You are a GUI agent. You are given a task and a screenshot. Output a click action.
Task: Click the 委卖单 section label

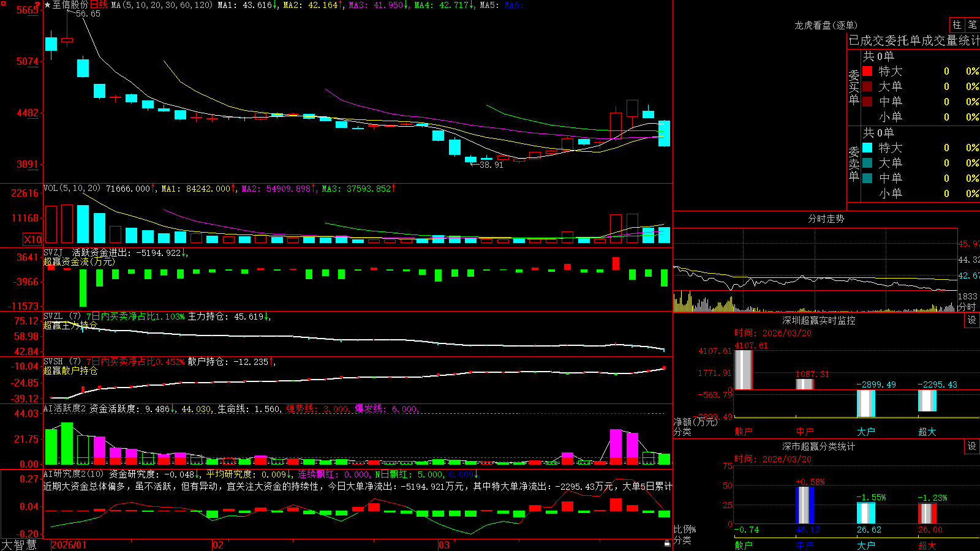click(x=854, y=164)
